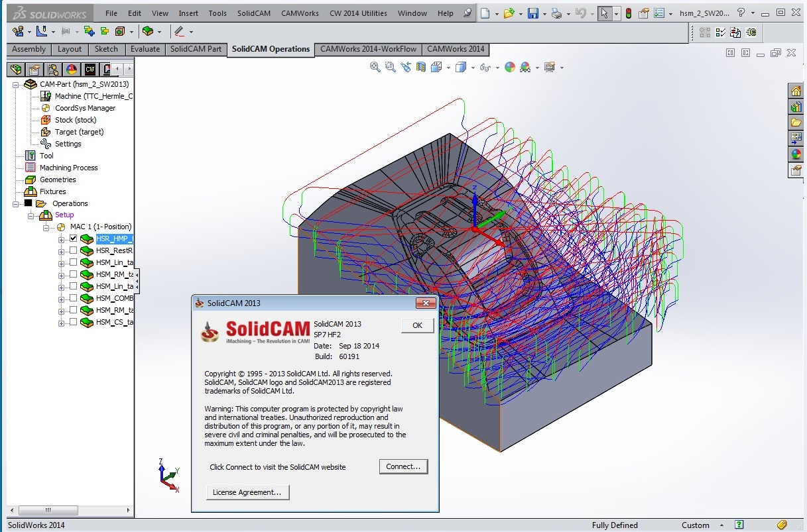Select the Geometries tree item
This screenshot has height=532, width=807.
coord(58,180)
